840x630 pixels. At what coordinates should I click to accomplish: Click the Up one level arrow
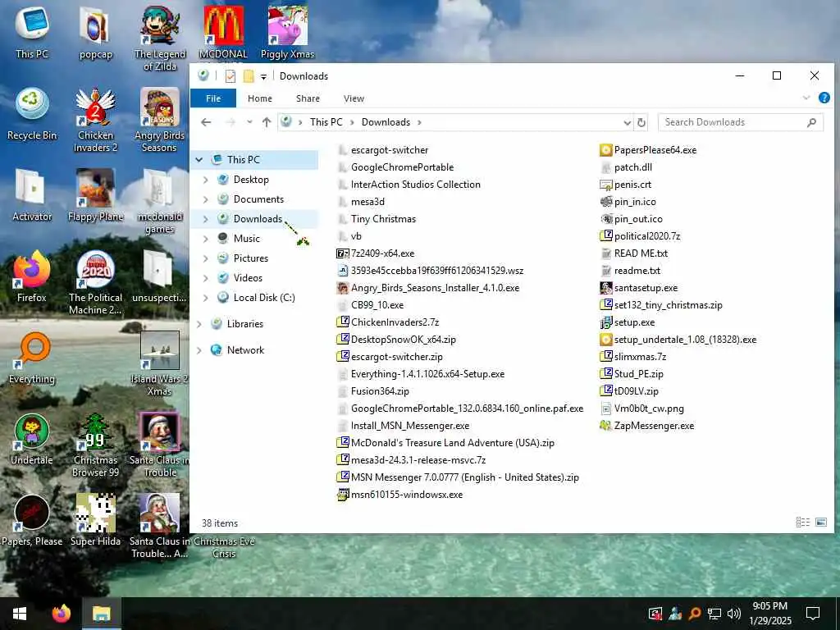pyautogui.click(x=267, y=122)
